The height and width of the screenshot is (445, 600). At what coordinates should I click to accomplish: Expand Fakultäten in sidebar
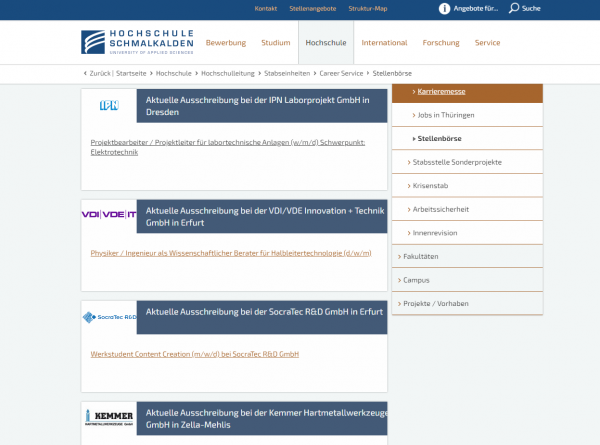467,256
